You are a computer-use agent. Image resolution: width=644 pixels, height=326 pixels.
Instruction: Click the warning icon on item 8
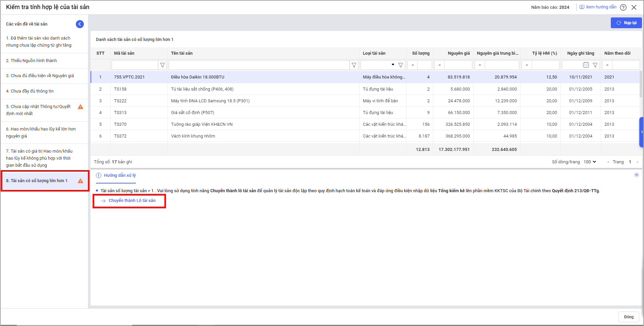tap(80, 181)
